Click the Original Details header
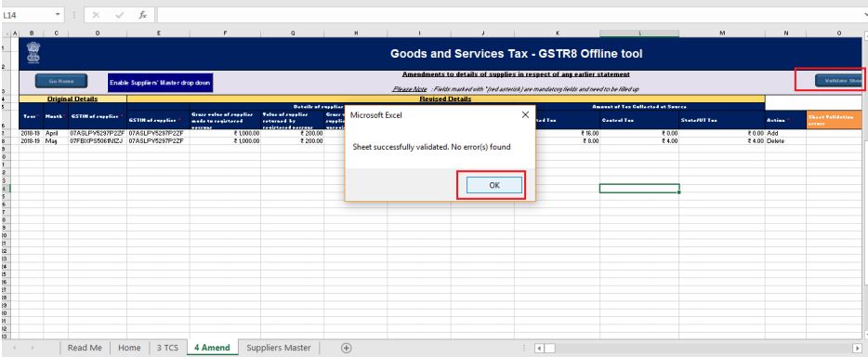 pyautogui.click(x=72, y=99)
